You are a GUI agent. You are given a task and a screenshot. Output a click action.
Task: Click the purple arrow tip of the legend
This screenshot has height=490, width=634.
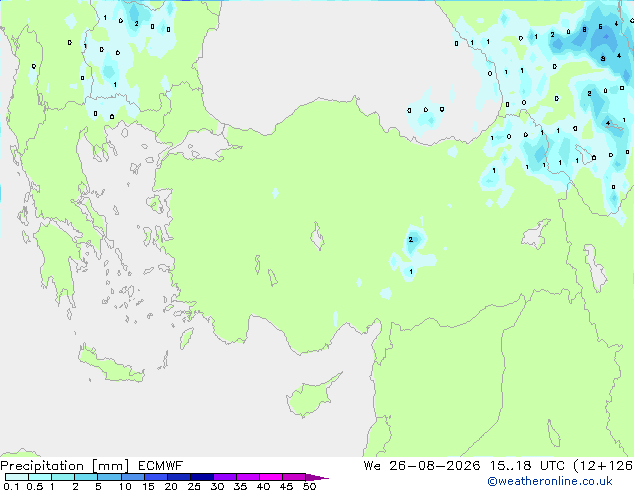(317, 478)
